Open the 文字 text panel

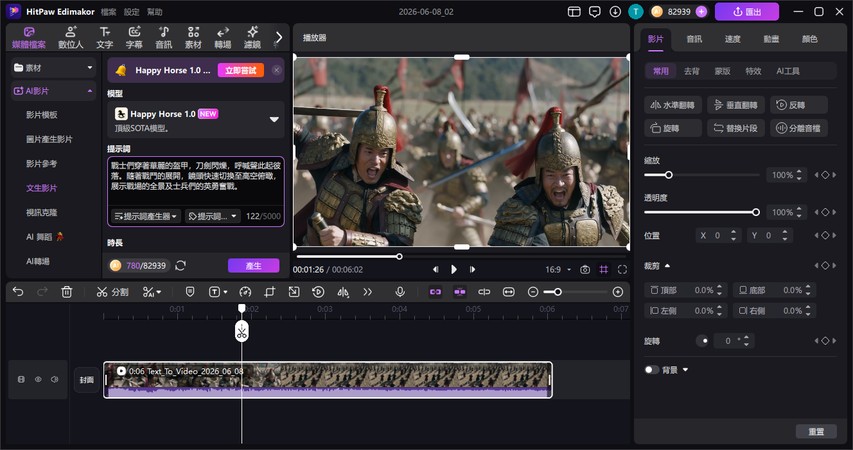(x=104, y=38)
